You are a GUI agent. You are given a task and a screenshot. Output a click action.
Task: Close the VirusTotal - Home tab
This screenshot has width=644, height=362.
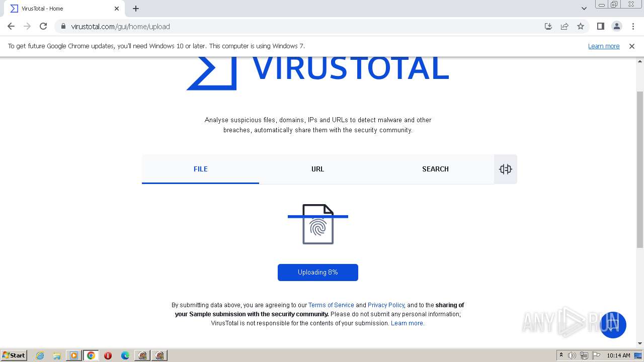click(117, 9)
